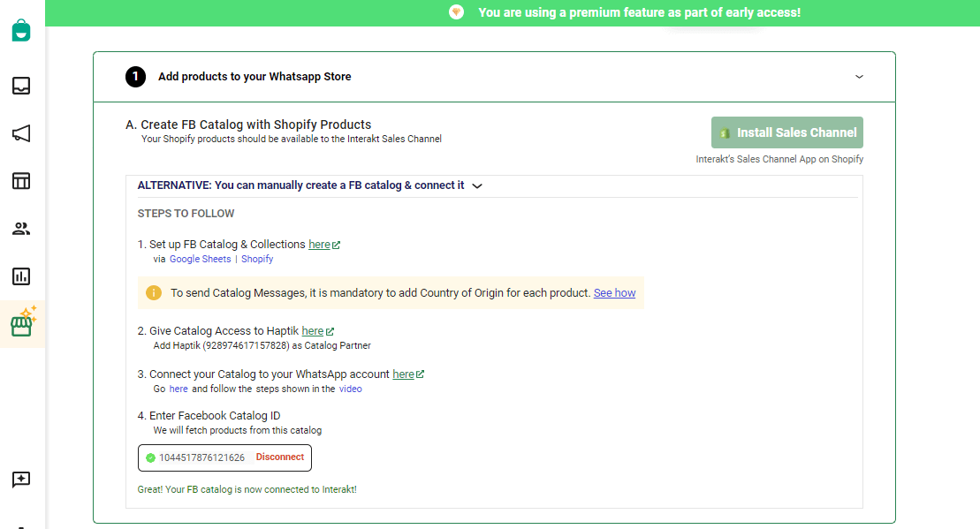
Task: Open the Google Sheets setup link
Action: coord(200,259)
